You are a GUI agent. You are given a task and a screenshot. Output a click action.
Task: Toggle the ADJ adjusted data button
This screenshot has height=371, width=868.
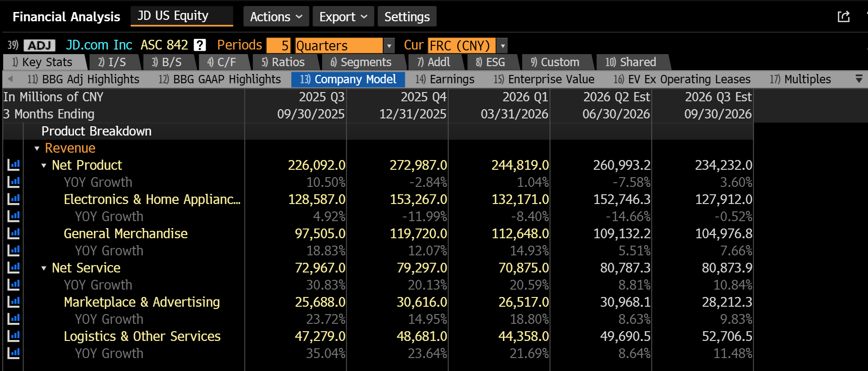click(x=40, y=45)
